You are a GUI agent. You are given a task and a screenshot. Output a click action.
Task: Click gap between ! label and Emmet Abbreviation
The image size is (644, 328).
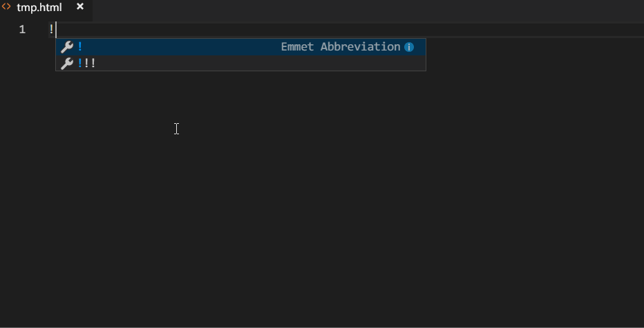(180, 47)
